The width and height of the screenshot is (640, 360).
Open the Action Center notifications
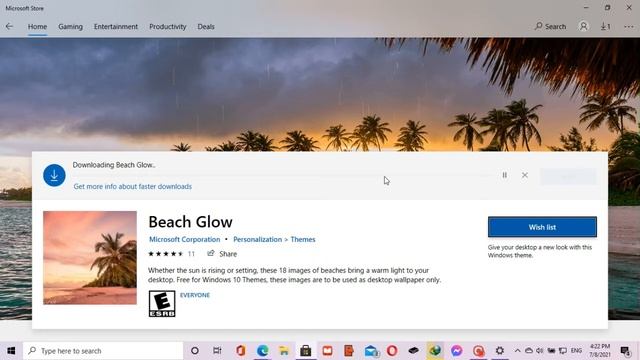625,351
